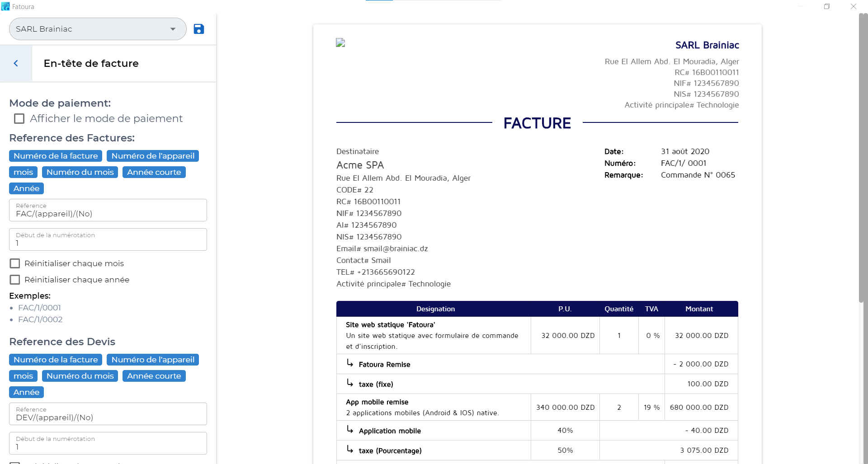The image size is (868, 464).
Task: Click the back chevron beside En-tête de facture
Action: coord(16,63)
